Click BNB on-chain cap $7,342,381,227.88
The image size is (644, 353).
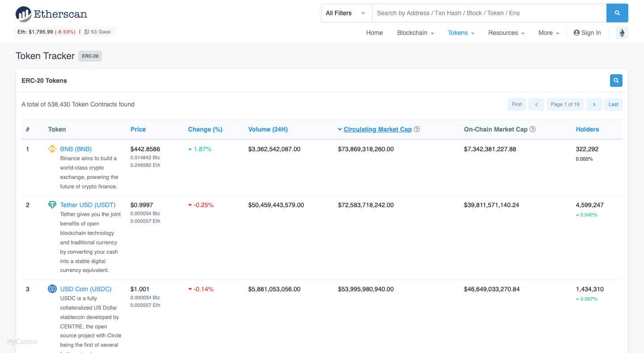[490, 149]
